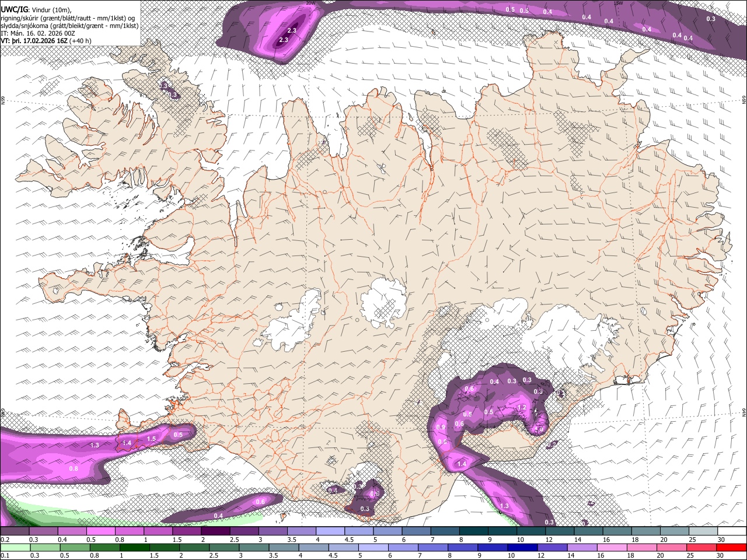Pick the top-row legend swatch between 8 and 9
Image resolution: width=747 pixels, height=560 pixels.
474,531
